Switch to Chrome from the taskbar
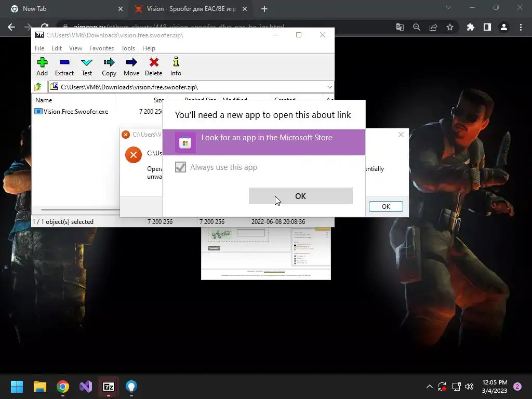This screenshot has height=399, width=532. pos(63,387)
